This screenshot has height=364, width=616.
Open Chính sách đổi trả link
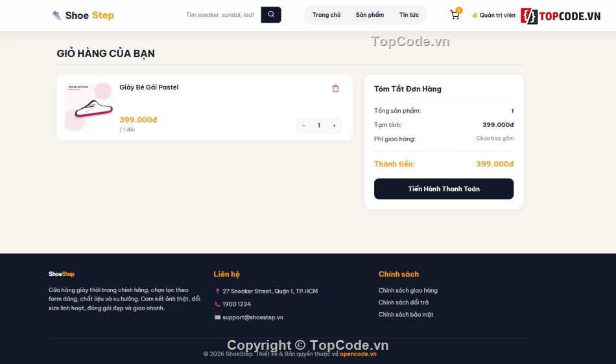(403, 302)
